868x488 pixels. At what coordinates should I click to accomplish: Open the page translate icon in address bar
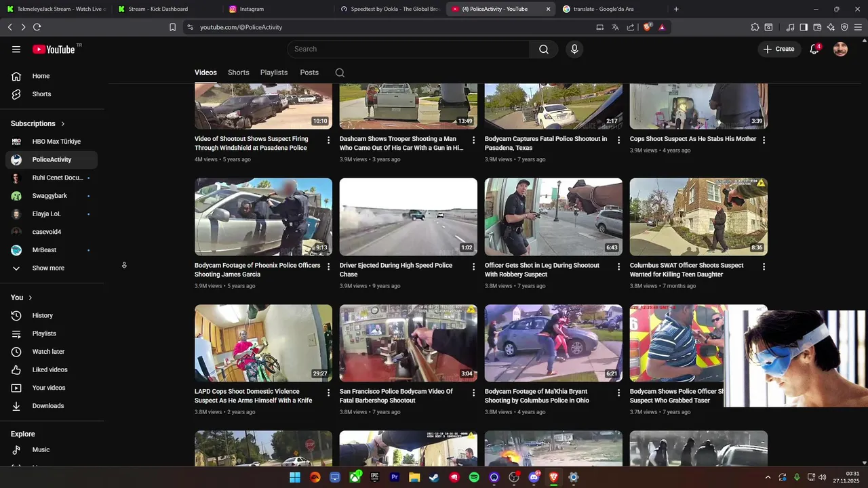(615, 27)
